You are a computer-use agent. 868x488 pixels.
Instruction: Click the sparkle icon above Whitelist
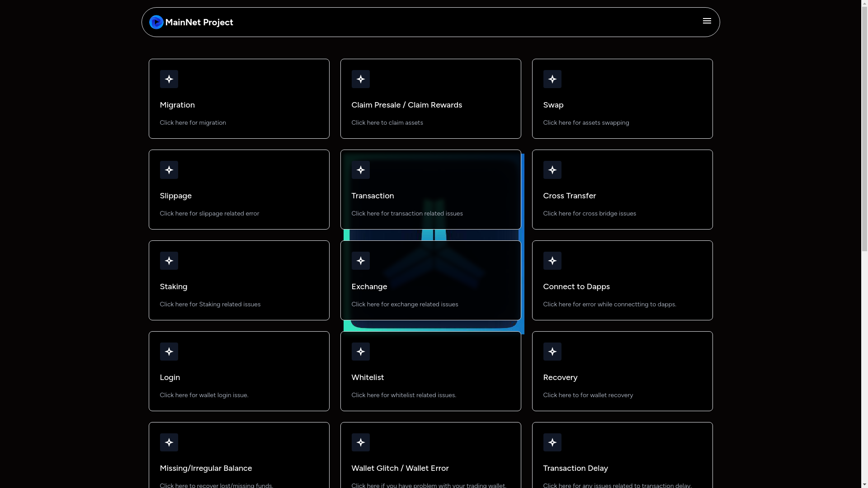[360, 352]
